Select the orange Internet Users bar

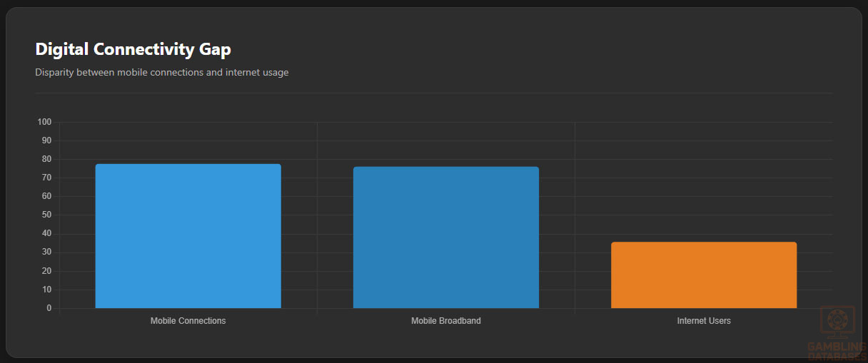point(703,275)
